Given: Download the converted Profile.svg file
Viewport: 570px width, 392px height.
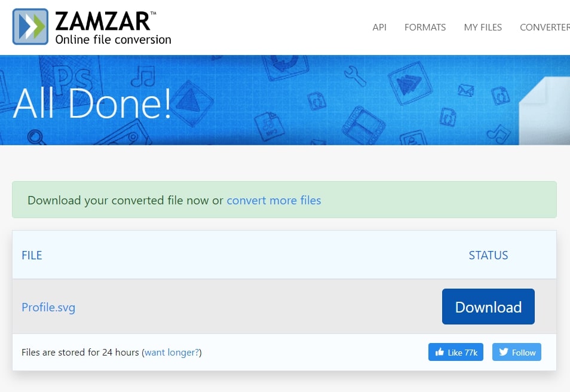Looking at the screenshot, I should (488, 307).
